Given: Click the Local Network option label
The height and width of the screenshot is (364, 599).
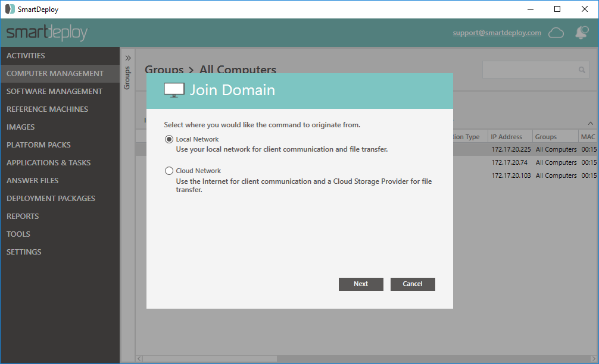Looking at the screenshot, I should [197, 139].
